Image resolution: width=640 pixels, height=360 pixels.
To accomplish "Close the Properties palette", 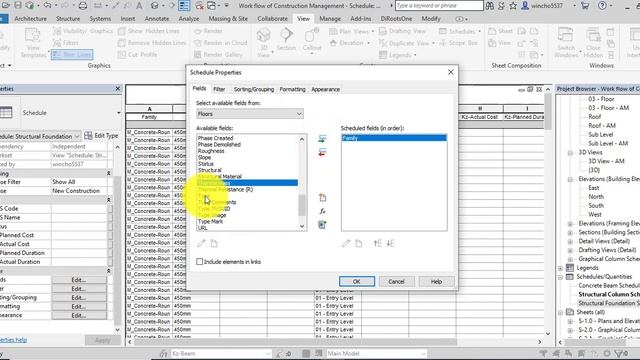I will [x=118, y=89].
